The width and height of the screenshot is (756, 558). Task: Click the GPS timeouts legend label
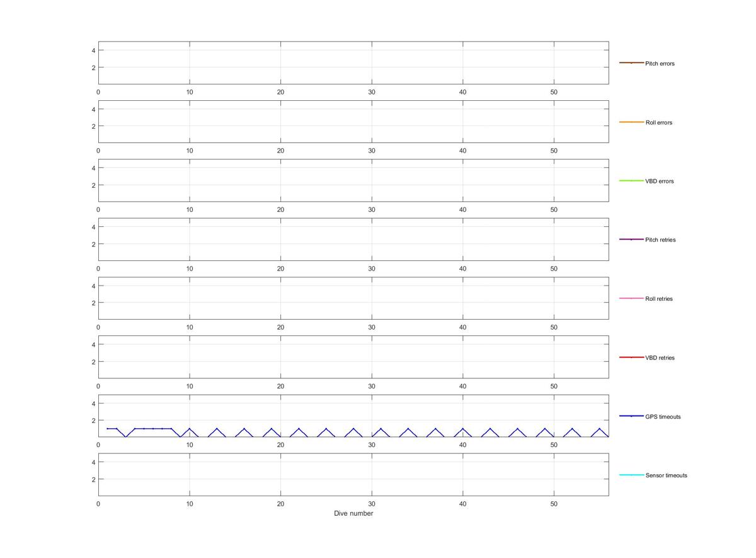coord(663,417)
